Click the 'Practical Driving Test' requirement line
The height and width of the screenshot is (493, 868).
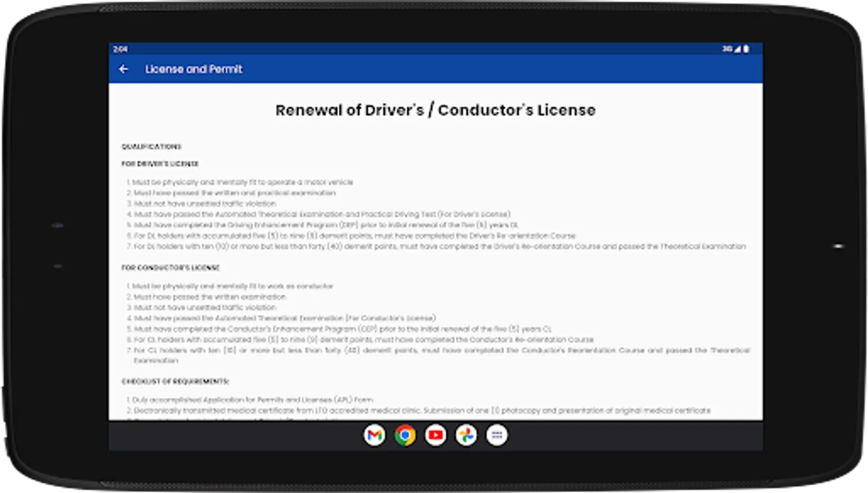tap(318, 214)
